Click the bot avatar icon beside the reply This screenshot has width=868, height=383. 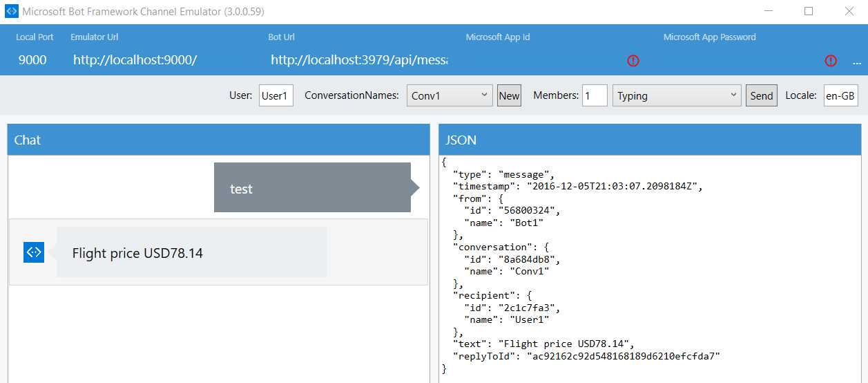tap(34, 252)
